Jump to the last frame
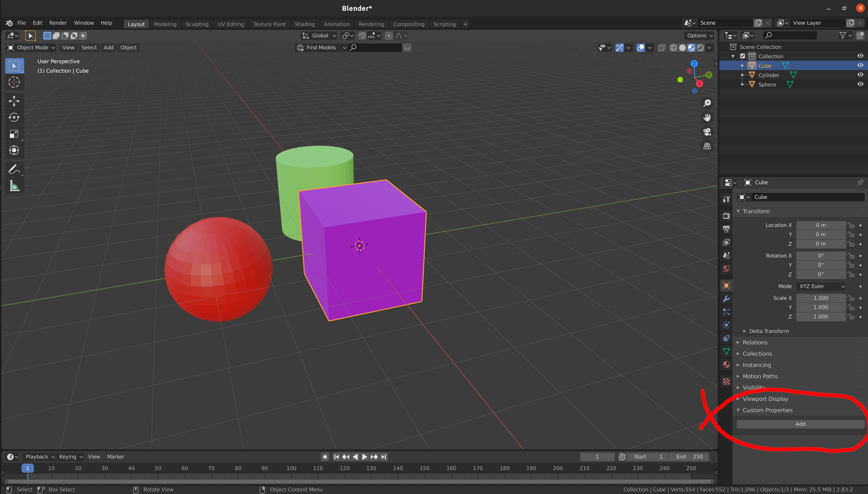The image size is (868, 494). click(x=384, y=457)
